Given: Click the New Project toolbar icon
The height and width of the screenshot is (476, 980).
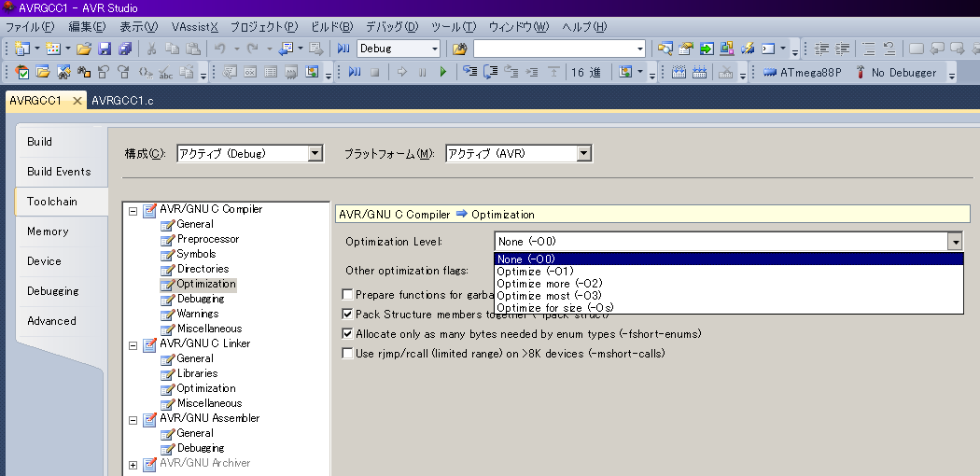Looking at the screenshot, I should pos(22,49).
